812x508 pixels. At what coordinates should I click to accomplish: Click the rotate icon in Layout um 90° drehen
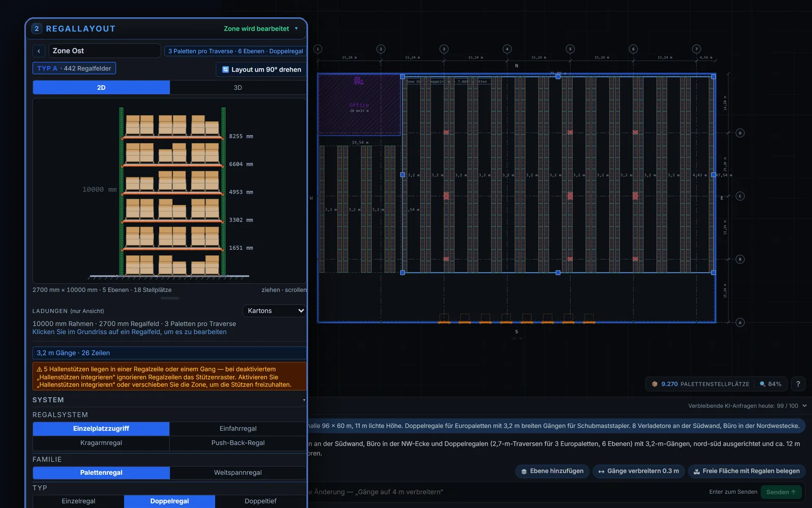tap(225, 70)
